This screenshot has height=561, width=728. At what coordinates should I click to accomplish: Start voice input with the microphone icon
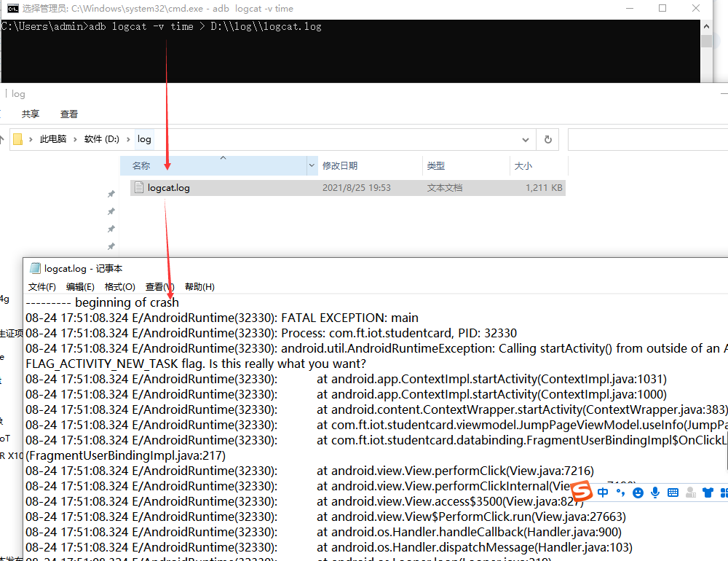point(654,492)
